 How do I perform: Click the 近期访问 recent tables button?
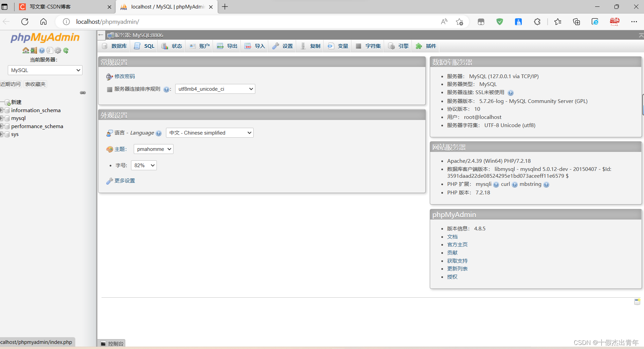[11, 84]
